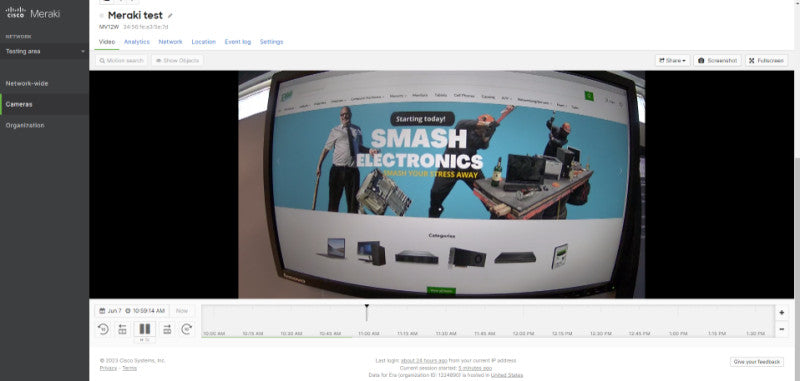Pause the video playback
Image resolution: width=800 pixels, height=381 pixels.
point(145,328)
